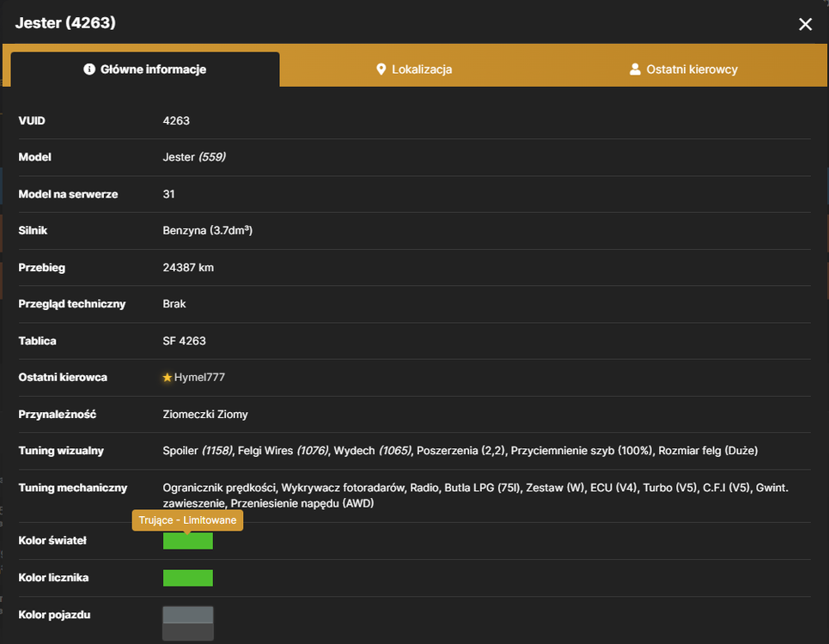
Task: Click the green Kolor licznika swatch
Action: (187, 578)
